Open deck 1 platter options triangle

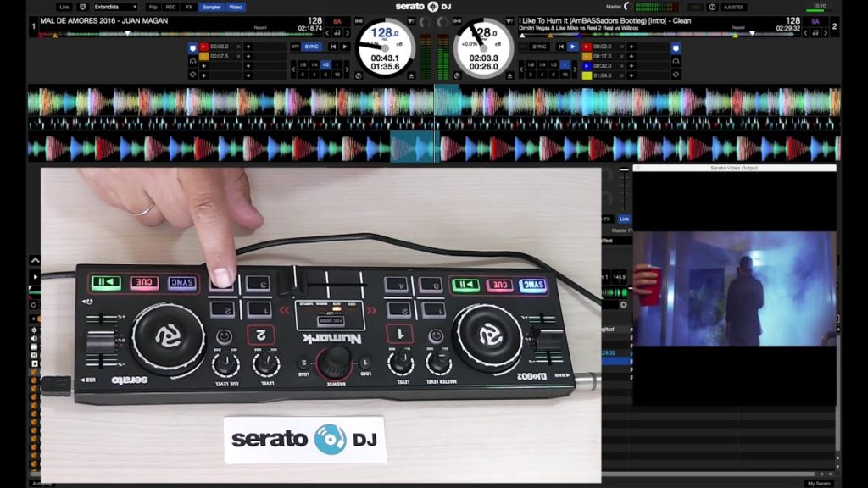tap(410, 21)
